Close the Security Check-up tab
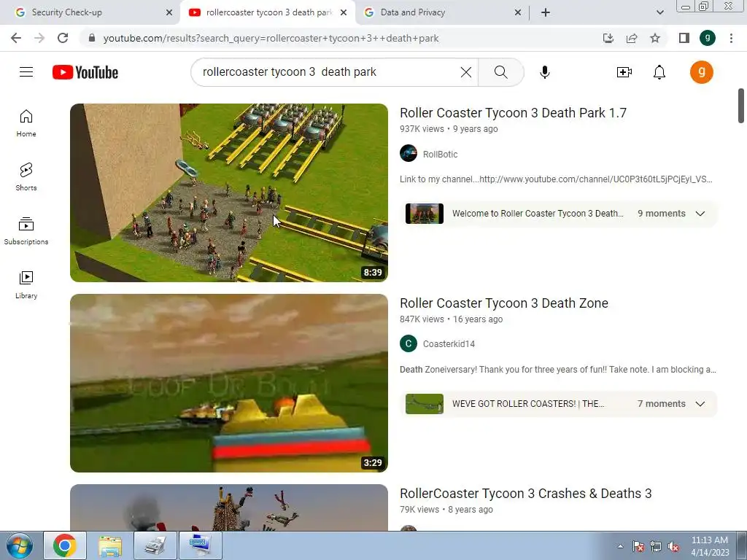The height and width of the screenshot is (560, 747). [169, 12]
